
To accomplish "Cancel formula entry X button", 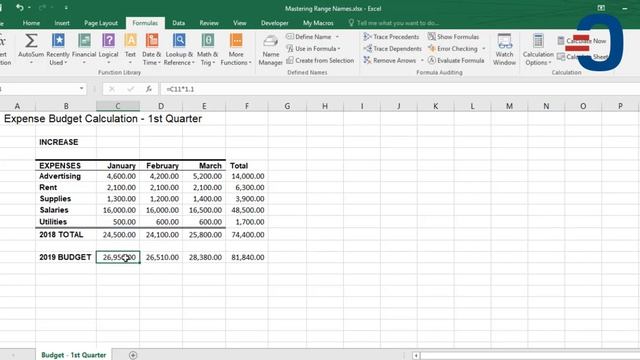I will (111, 89).
